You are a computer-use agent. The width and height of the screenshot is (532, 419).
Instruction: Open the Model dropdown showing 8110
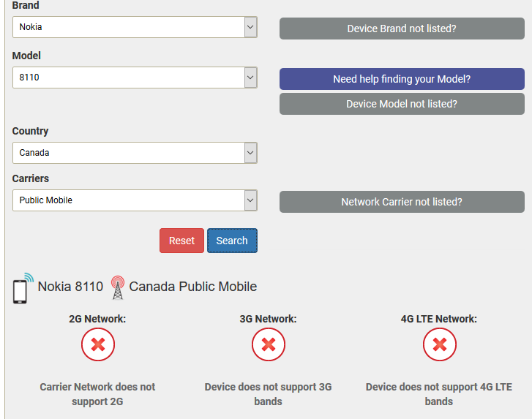pyautogui.click(x=135, y=77)
